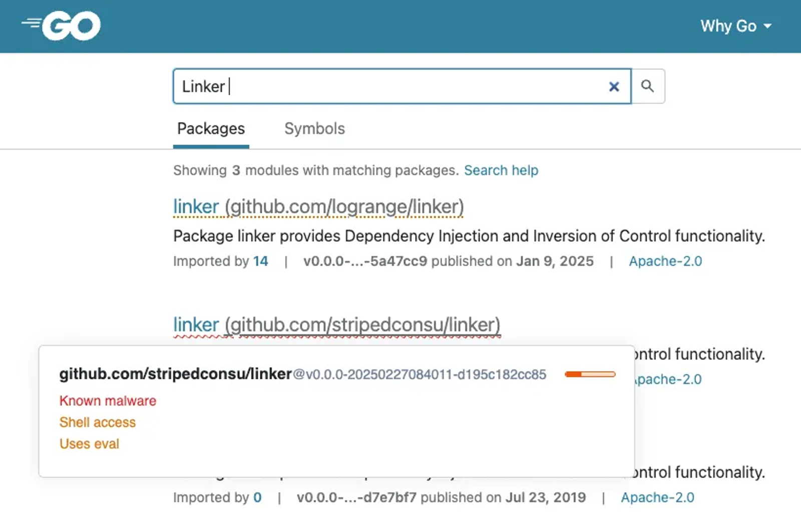Click the Uses eval alert
Screen dimensions: 801x532
[x=89, y=444]
